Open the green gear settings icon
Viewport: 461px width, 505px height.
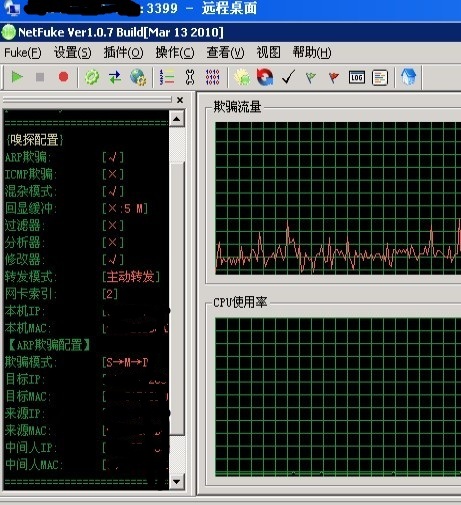pyautogui.click(x=92, y=77)
